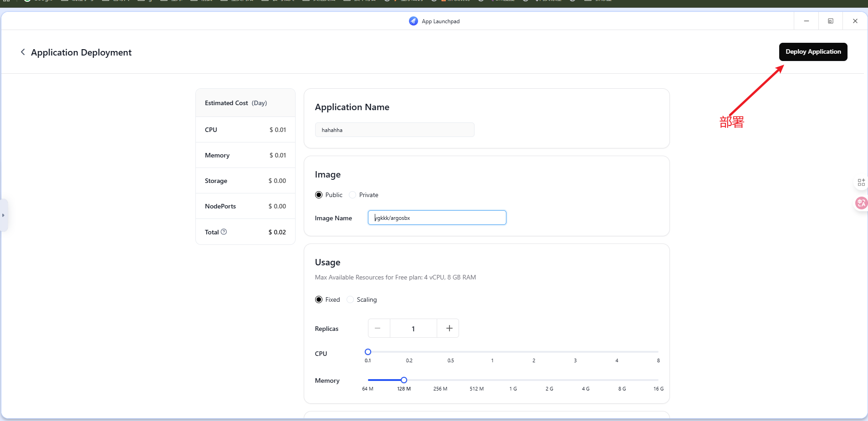Image resolution: width=868 pixels, height=421 pixels.
Task: Set Memory slider to 512 M mark
Action: point(477,380)
